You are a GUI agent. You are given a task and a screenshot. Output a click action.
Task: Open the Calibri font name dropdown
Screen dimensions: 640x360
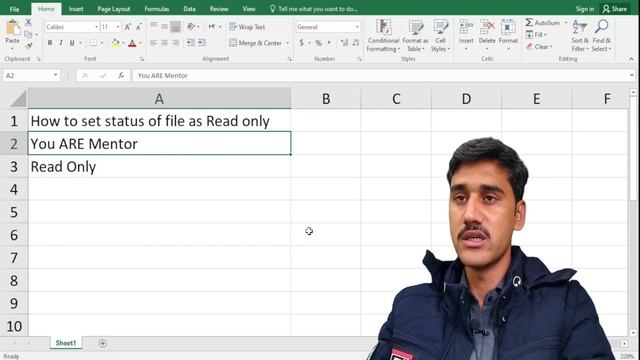click(96, 27)
